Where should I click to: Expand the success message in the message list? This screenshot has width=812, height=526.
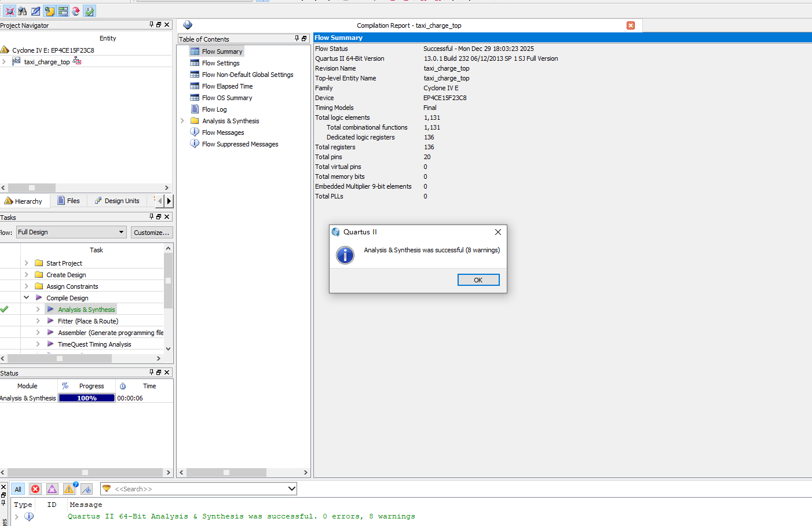click(16, 516)
